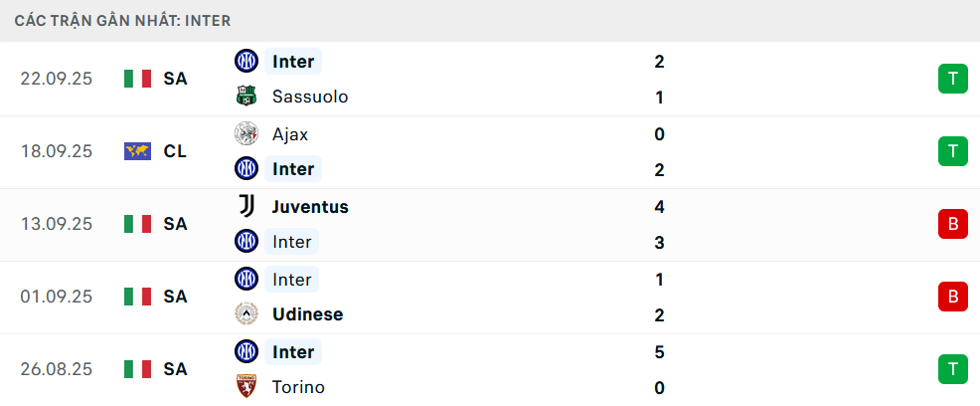
Task: Click the Juventus club logo
Action: click(x=245, y=207)
